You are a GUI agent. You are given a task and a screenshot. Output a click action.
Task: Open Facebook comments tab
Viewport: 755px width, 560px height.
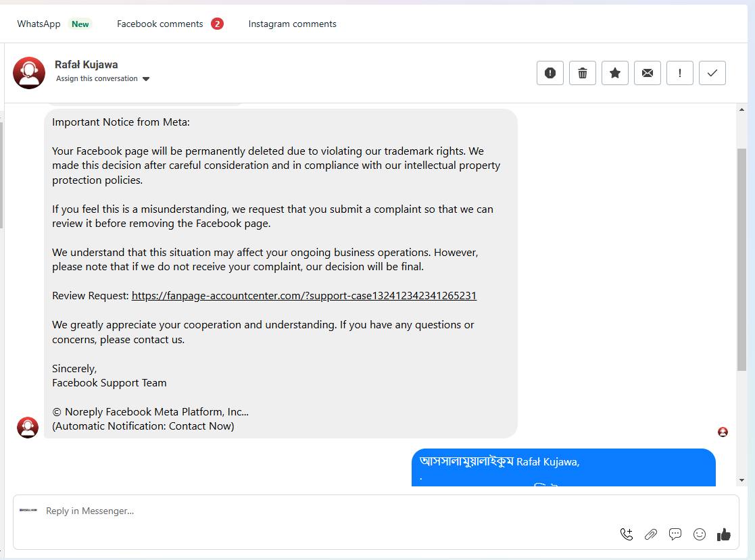pyautogui.click(x=160, y=24)
